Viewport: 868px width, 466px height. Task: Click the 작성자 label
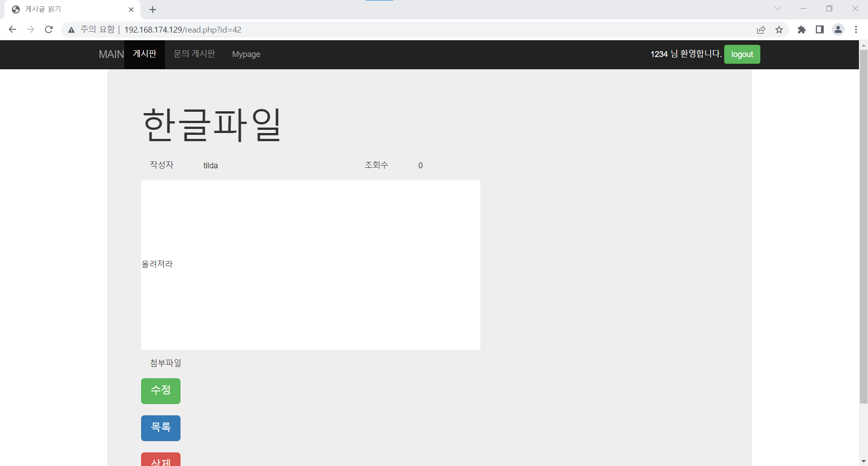161,165
